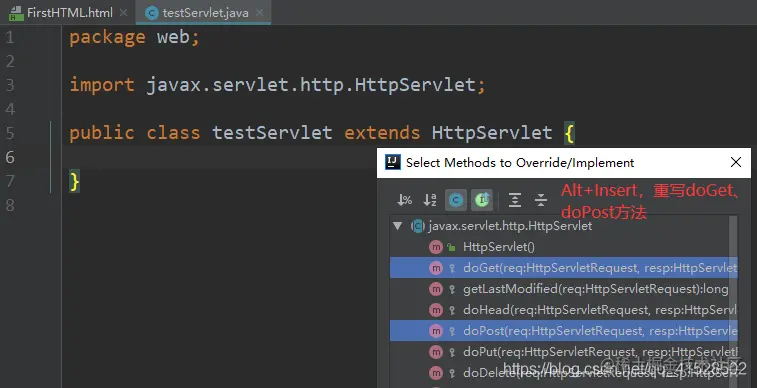Toggle the Show Classes button in dialog

coord(456,200)
